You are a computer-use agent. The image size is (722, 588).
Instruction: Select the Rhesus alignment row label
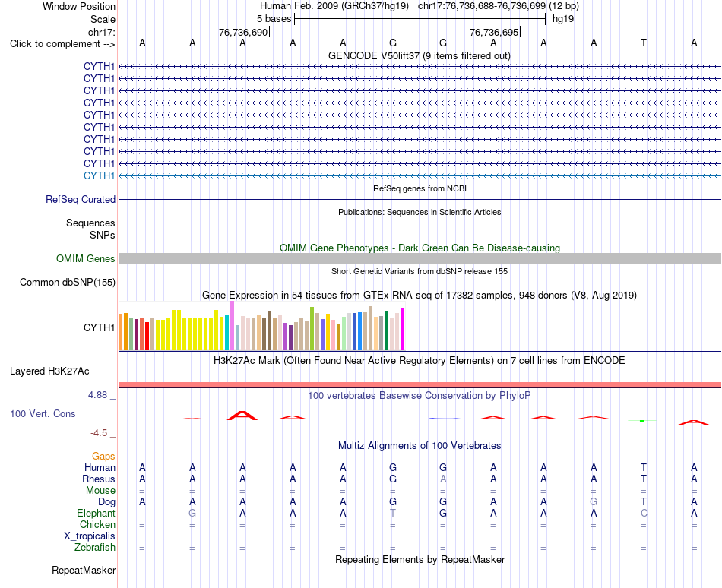99,479
